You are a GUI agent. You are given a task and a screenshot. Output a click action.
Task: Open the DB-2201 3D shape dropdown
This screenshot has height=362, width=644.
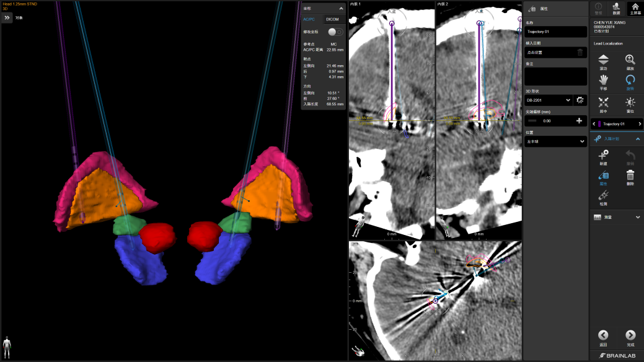coord(549,100)
